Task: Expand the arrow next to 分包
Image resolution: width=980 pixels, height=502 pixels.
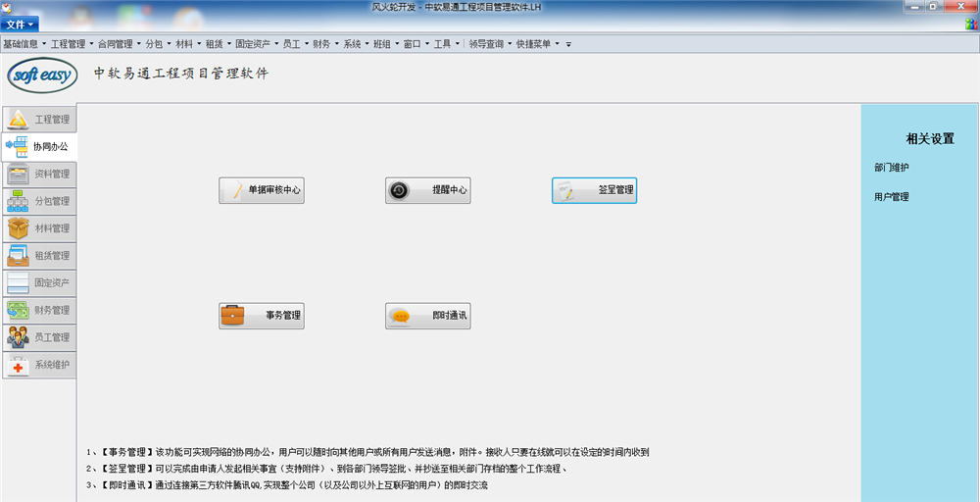Action: point(169,44)
